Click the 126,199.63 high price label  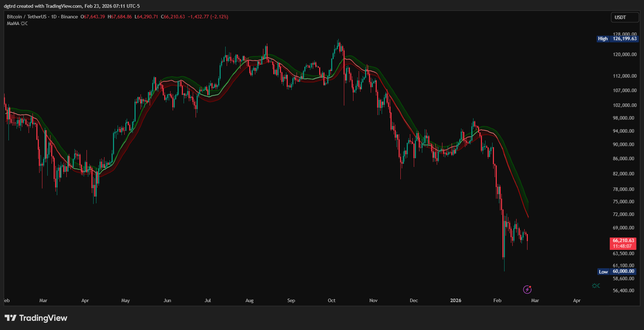(x=625, y=39)
